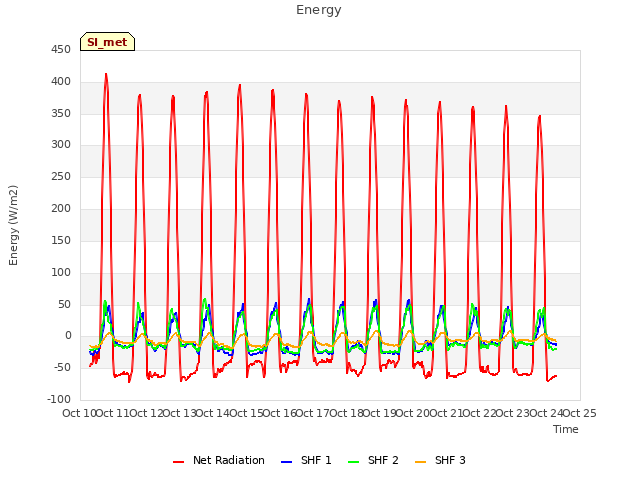Click the Energy (W/m2) y-axis label
The width and height of the screenshot is (640, 480).
point(13,225)
